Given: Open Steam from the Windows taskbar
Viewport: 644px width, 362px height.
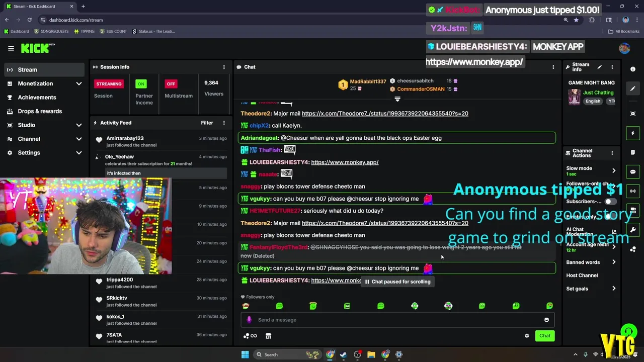Looking at the screenshot, I should coord(343,354).
